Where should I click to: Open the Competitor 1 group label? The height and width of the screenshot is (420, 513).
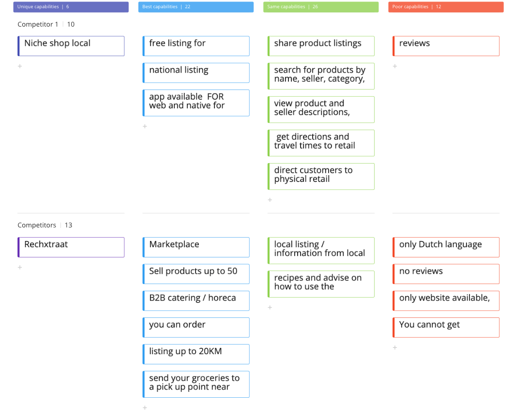click(x=38, y=25)
